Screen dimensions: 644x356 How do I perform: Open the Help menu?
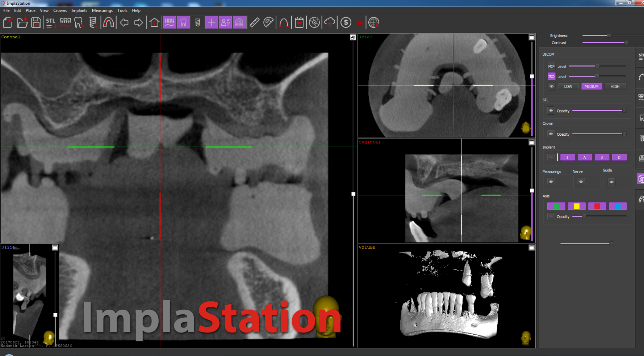click(x=136, y=10)
